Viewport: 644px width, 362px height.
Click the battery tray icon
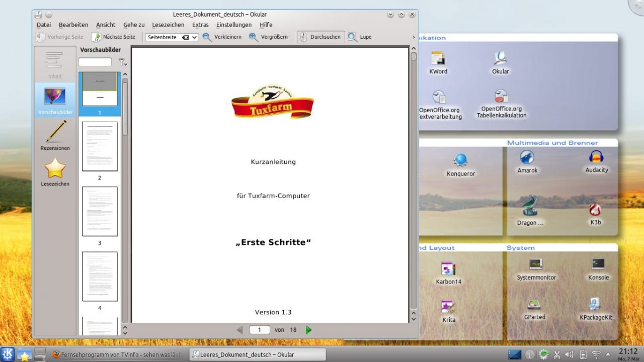coord(584,354)
